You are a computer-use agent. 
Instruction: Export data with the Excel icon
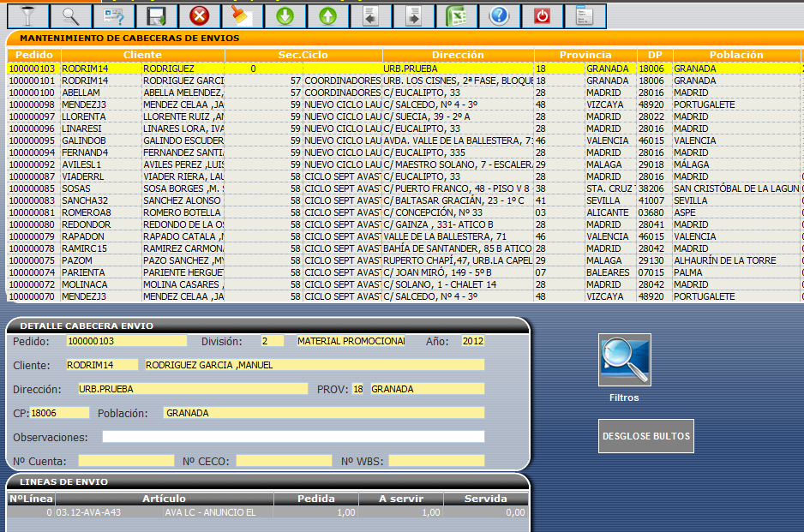456,15
